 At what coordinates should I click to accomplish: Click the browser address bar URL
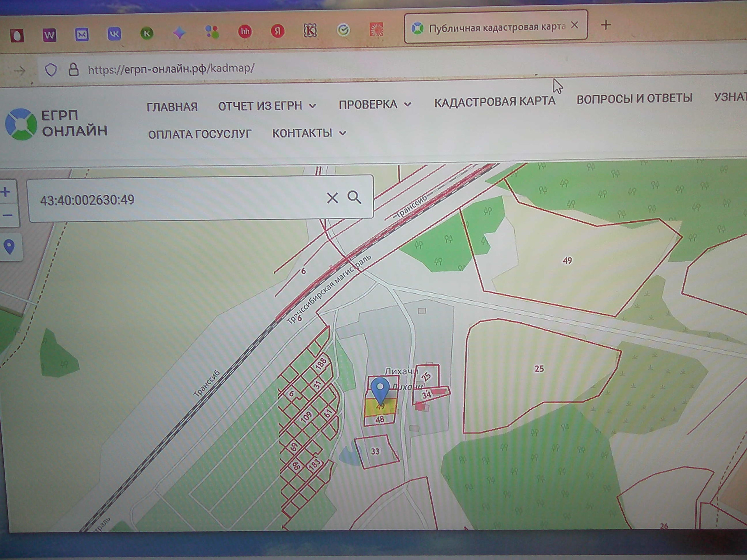point(171,69)
